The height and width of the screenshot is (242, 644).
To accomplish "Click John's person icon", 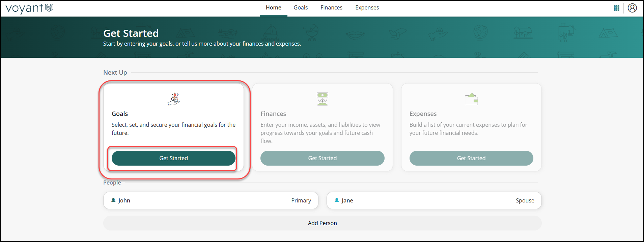I will click(x=113, y=200).
